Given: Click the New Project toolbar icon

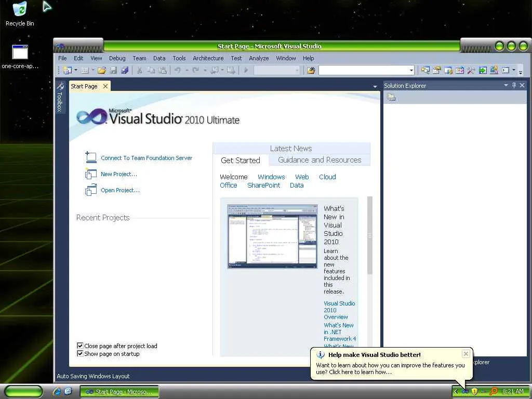Looking at the screenshot, I should point(68,70).
